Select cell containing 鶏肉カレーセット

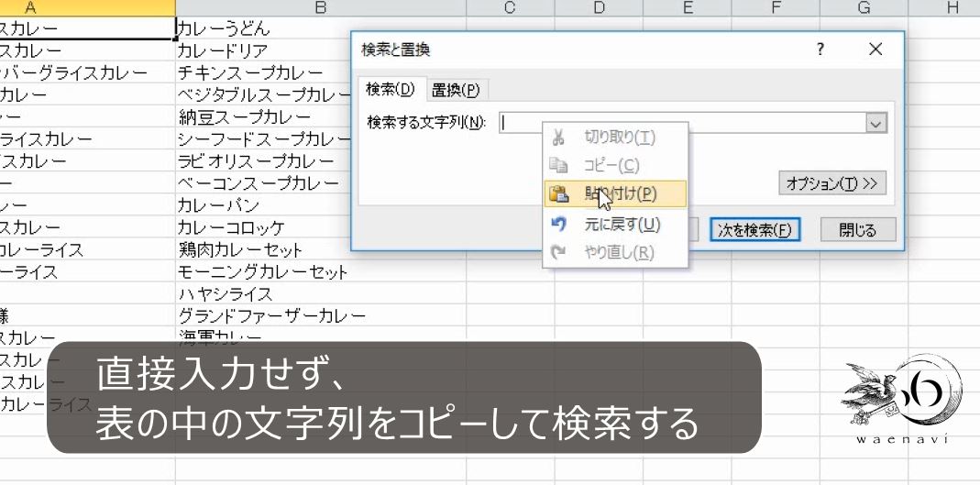coord(264,250)
